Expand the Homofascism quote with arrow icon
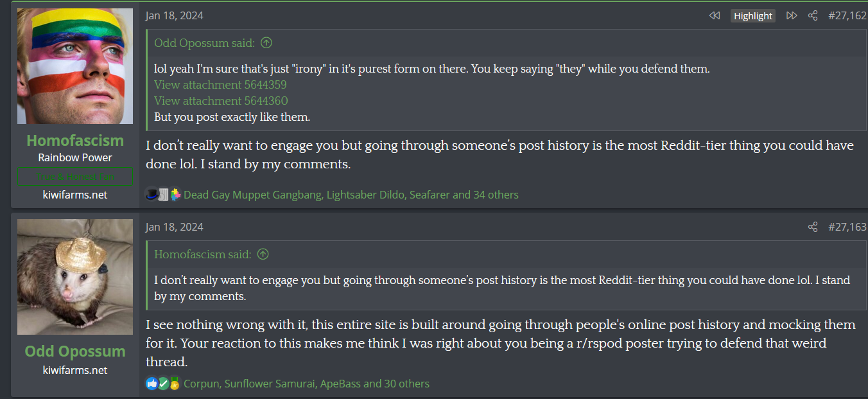868x399 pixels. [263, 254]
